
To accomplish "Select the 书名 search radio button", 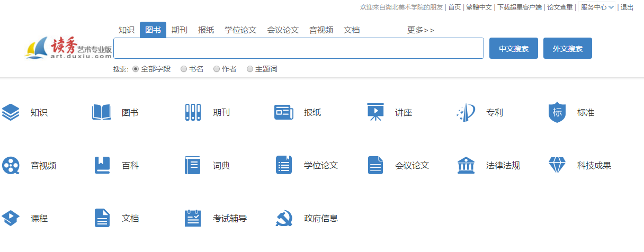I will click(184, 69).
